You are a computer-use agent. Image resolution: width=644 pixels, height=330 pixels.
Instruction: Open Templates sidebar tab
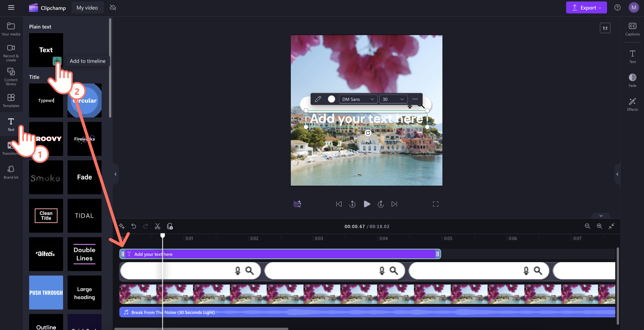pos(11,100)
